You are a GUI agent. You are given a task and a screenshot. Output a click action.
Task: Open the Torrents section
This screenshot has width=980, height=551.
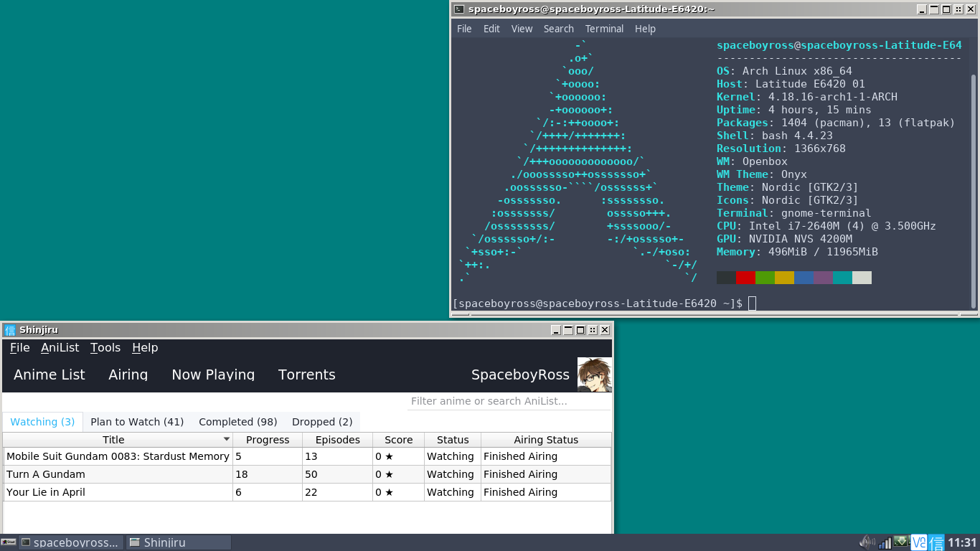click(307, 375)
